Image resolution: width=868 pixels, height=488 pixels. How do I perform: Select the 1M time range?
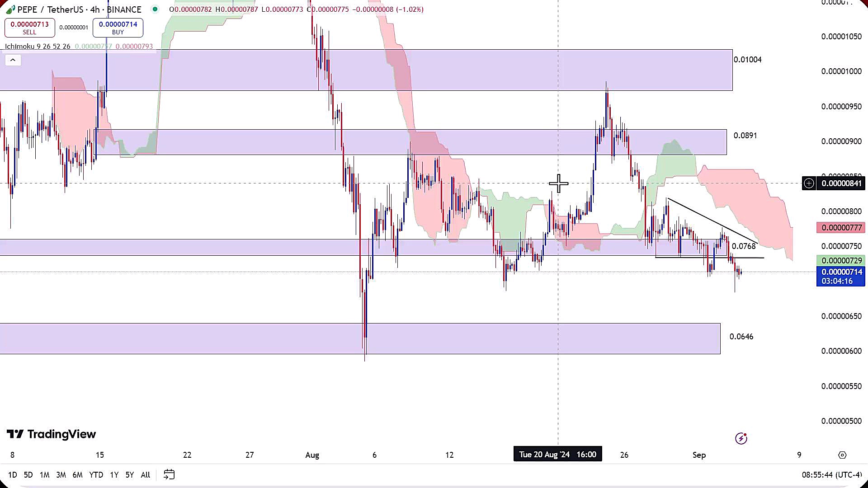(44, 474)
